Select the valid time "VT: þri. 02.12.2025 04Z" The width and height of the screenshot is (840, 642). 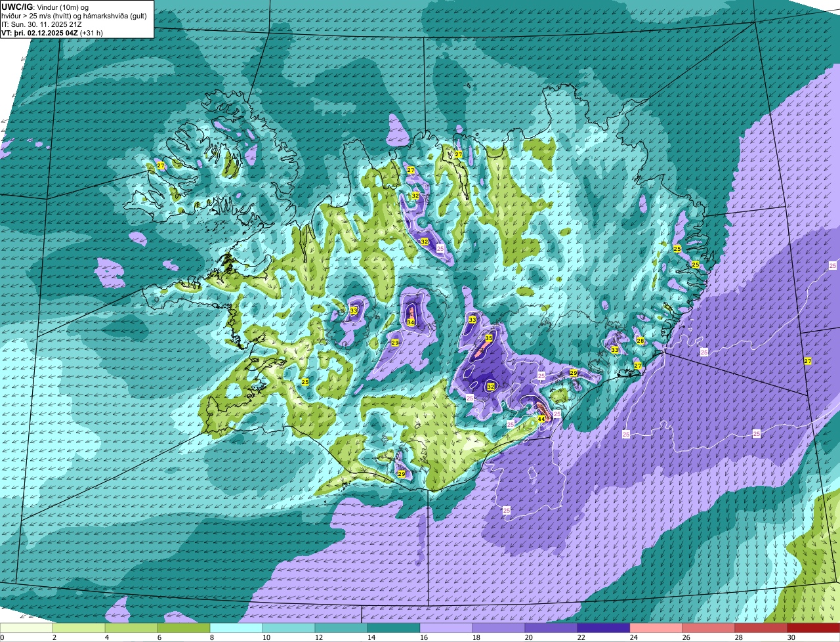[x=39, y=33]
